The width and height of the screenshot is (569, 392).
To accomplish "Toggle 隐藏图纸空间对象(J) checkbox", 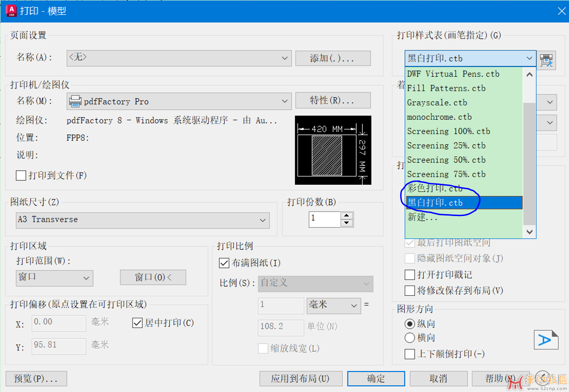I will tap(410, 258).
